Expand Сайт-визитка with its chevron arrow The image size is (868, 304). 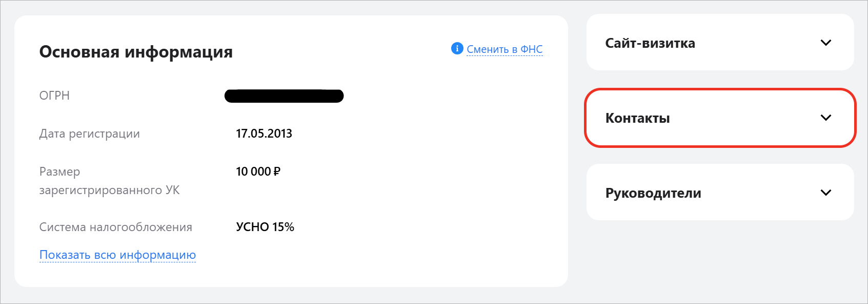[825, 43]
